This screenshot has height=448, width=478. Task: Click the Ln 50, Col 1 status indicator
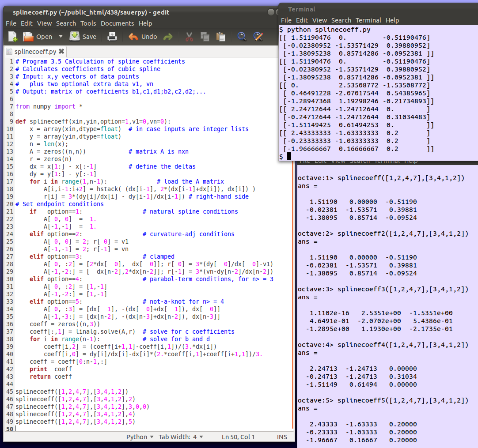point(238,437)
